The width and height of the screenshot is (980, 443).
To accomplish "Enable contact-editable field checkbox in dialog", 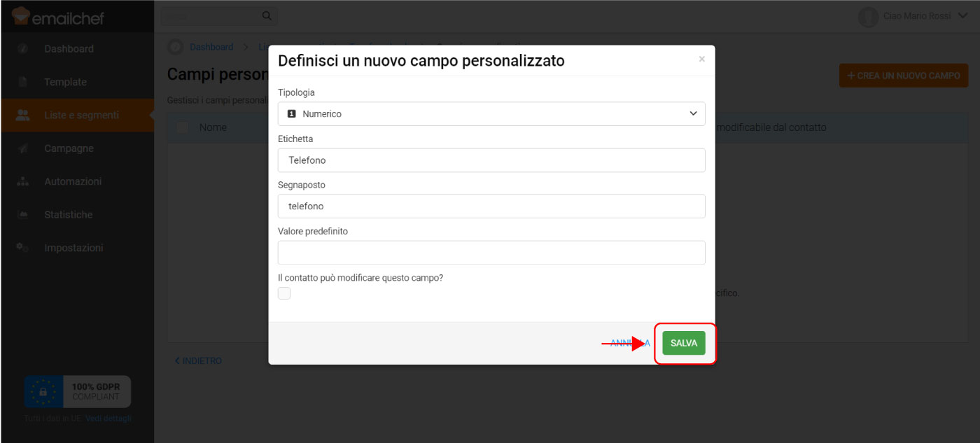I will [x=284, y=293].
